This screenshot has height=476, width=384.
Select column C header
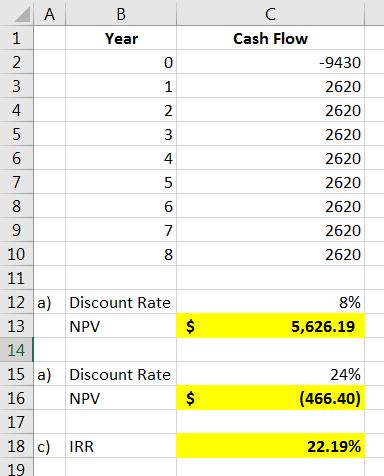coord(270,14)
